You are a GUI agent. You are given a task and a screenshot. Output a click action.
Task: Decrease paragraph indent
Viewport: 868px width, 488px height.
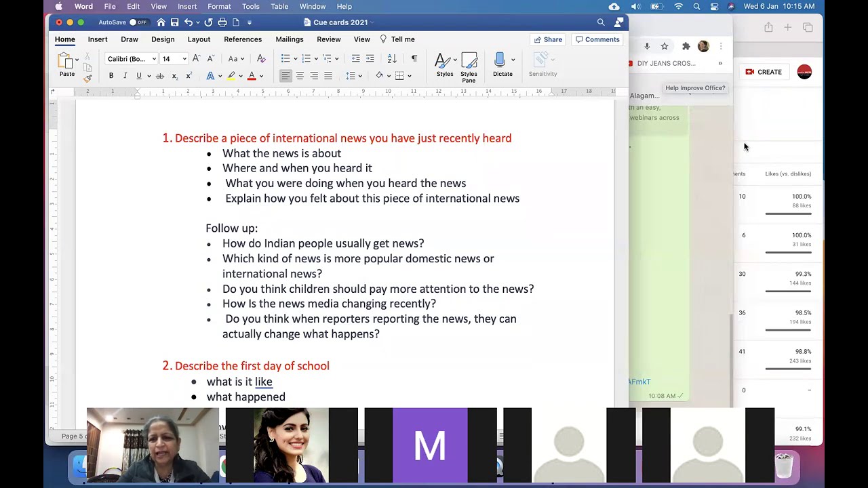(356, 59)
